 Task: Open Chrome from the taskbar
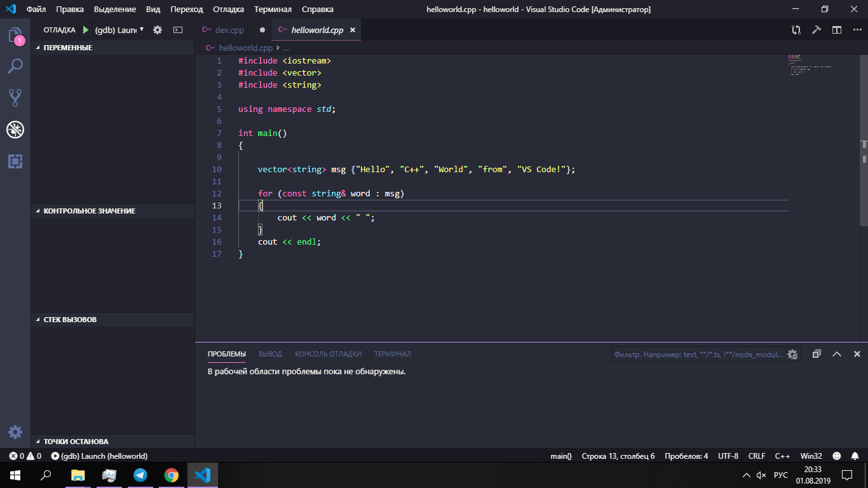click(171, 475)
